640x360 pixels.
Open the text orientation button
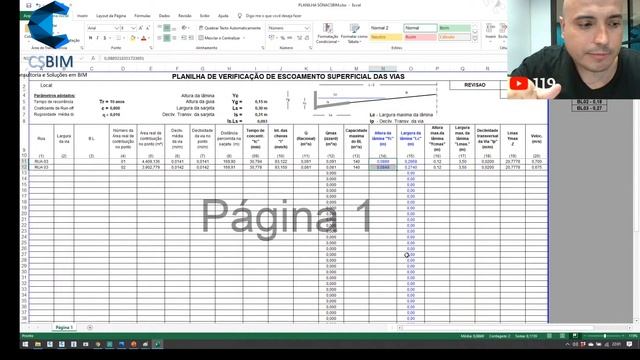(185, 28)
